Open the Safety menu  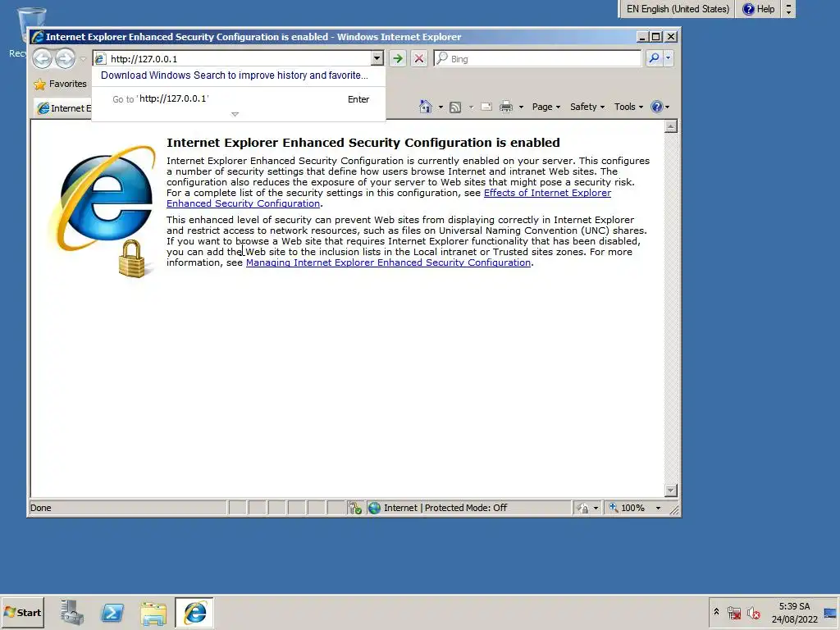[x=587, y=107]
